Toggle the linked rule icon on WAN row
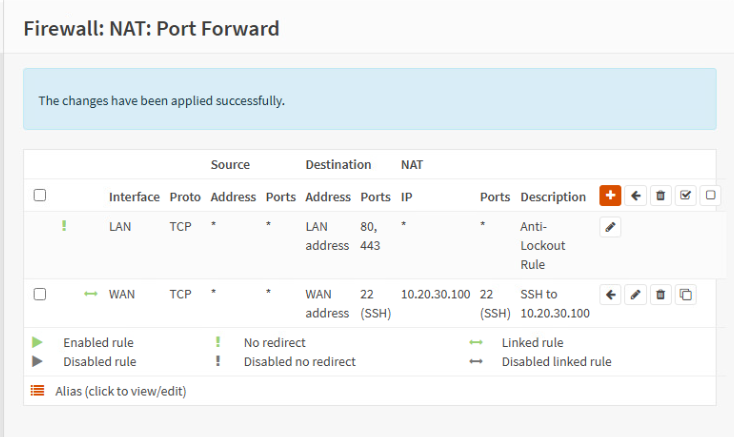 tap(91, 294)
